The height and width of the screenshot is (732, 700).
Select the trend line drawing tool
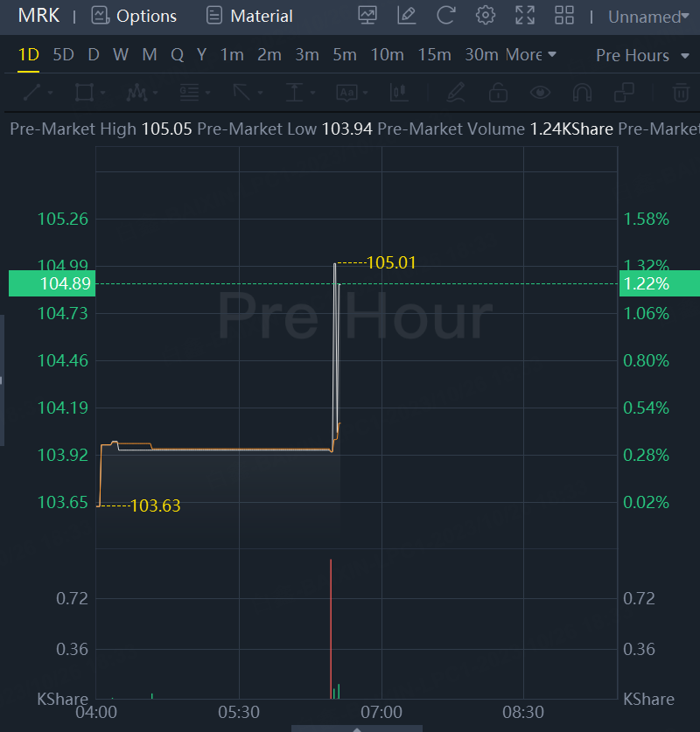pyautogui.click(x=31, y=92)
